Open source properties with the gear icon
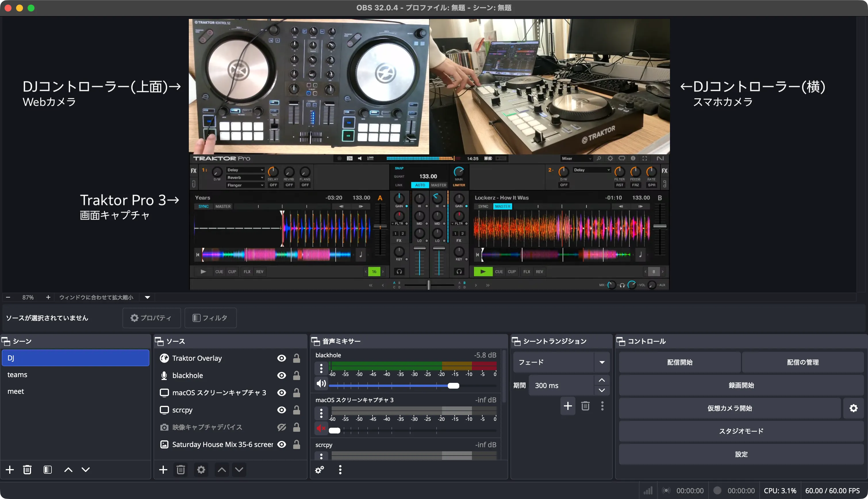Viewport: 868px width, 499px height. pyautogui.click(x=201, y=470)
